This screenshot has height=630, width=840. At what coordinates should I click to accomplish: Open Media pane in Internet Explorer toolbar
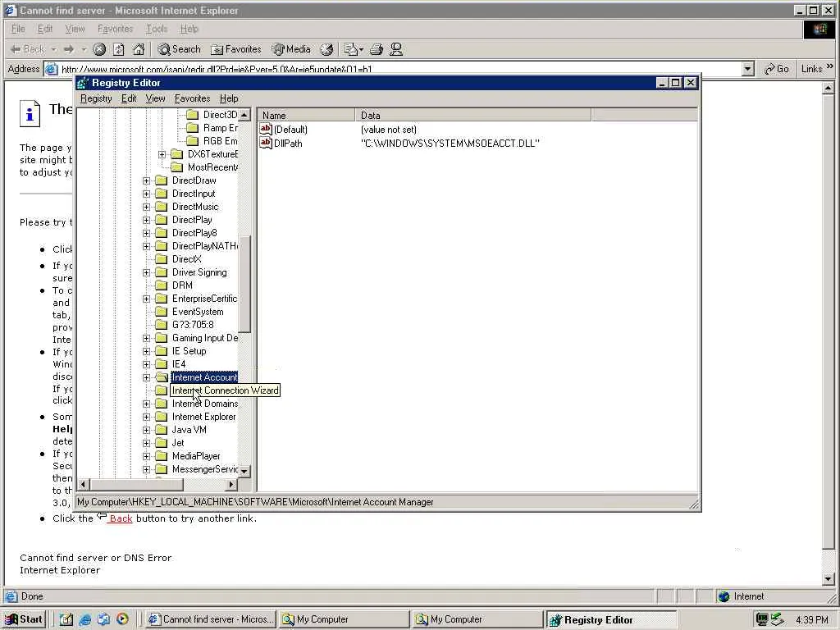291,49
